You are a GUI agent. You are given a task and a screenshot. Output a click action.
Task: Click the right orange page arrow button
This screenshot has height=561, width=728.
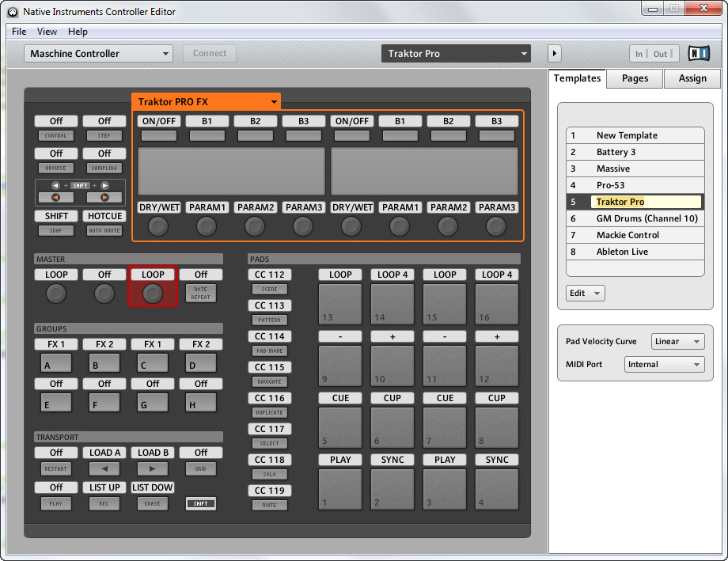pos(104,197)
